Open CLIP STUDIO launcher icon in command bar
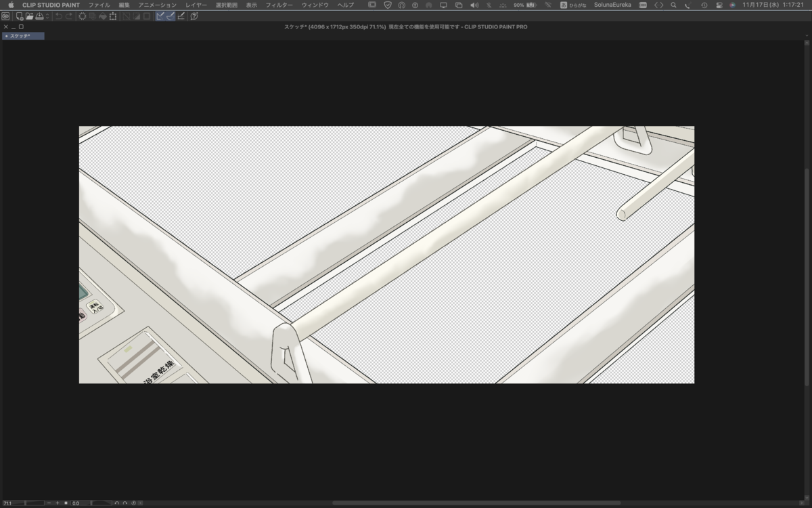The width and height of the screenshot is (812, 508). (5, 16)
